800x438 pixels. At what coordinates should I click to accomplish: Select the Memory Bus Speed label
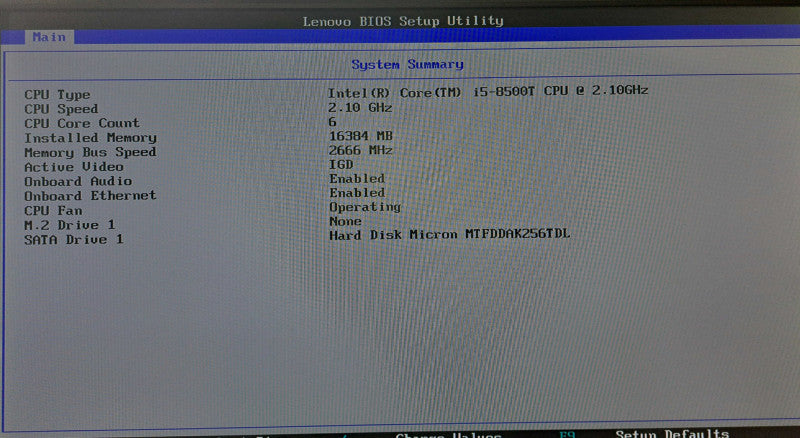tap(90, 153)
